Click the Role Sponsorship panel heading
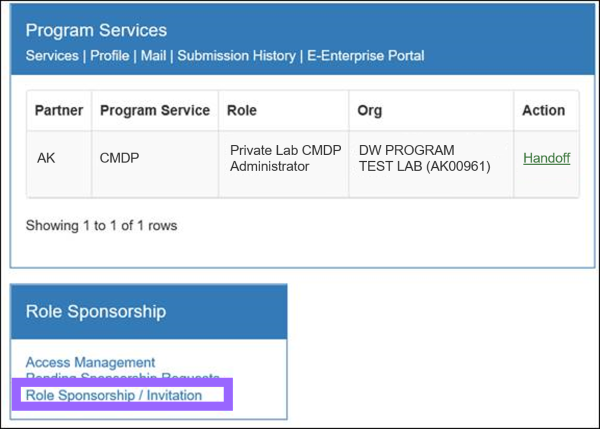Image resolution: width=600 pixels, height=429 pixels. pos(96,311)
